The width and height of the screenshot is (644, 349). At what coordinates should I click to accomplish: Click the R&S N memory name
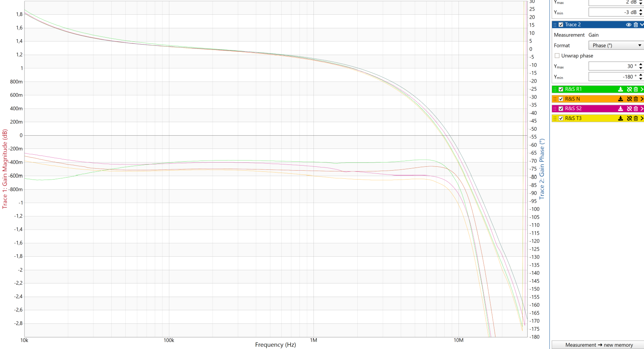[x=572, y=99]
